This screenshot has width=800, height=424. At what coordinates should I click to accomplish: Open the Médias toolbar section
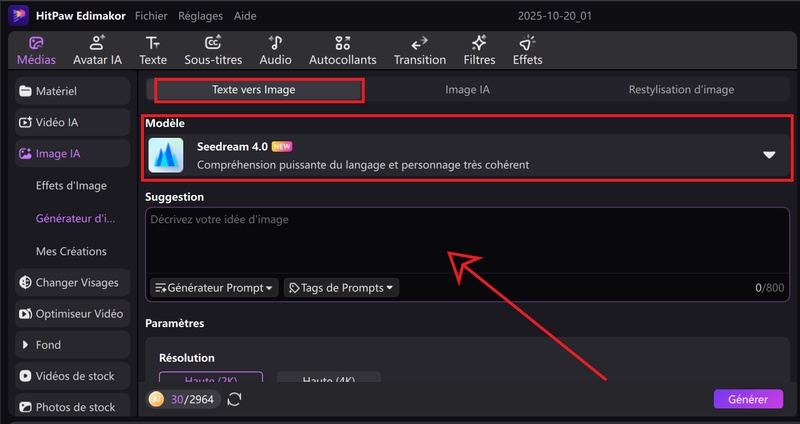click(36, 51)
